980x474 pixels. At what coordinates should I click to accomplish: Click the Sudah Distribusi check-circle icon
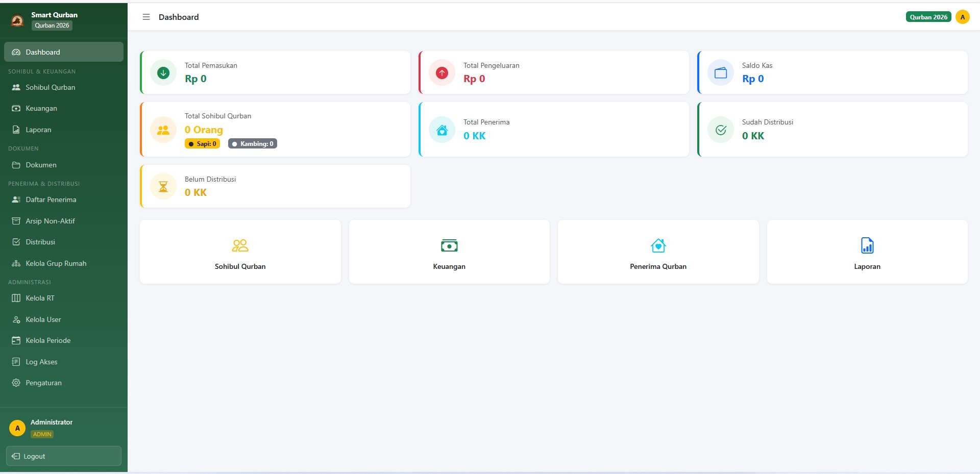coord(721,130)
